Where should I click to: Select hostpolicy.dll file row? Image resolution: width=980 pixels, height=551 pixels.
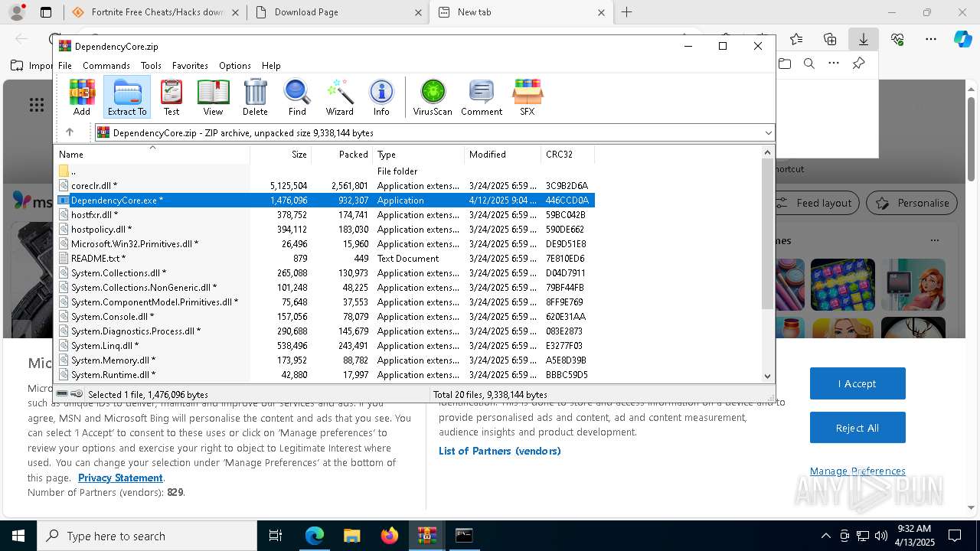(x=325, y=230)
